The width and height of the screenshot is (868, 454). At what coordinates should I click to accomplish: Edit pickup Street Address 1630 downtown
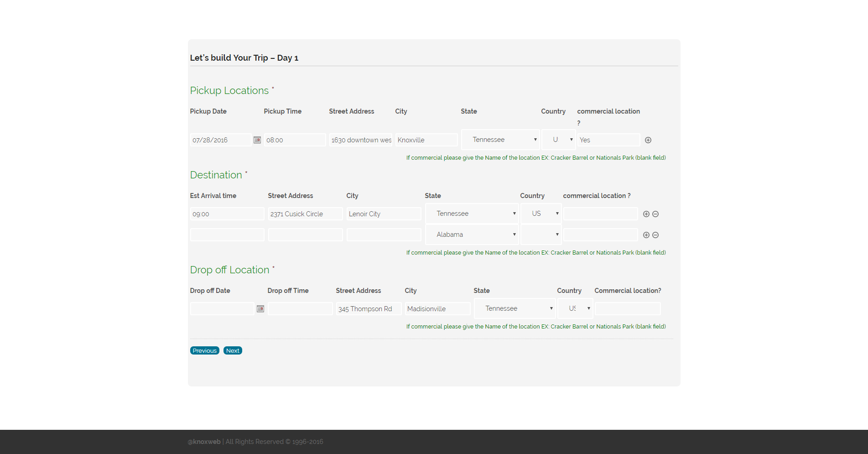[x=361, y=140]
